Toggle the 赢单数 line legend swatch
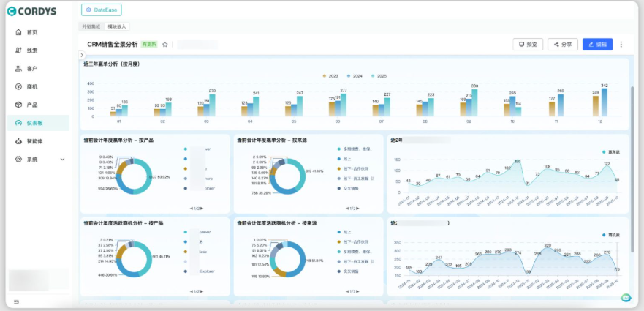Image resolution: width=644 pixels, height=311 pixels. [604, 152]
